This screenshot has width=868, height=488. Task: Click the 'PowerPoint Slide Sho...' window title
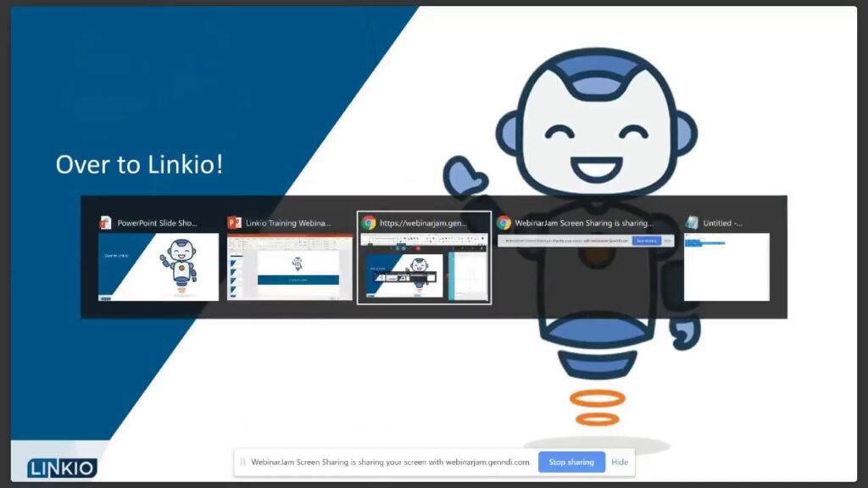tap(157, 223)
